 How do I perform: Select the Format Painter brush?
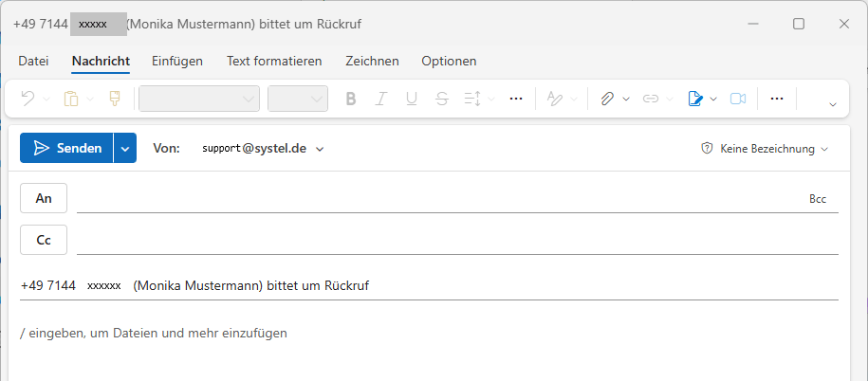[115, 98]
